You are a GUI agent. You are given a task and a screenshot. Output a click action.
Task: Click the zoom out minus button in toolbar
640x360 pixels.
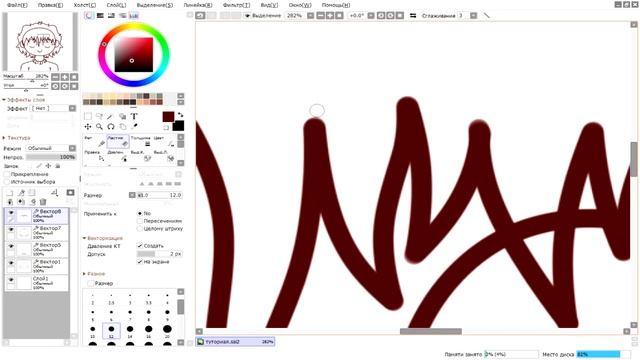321,16
